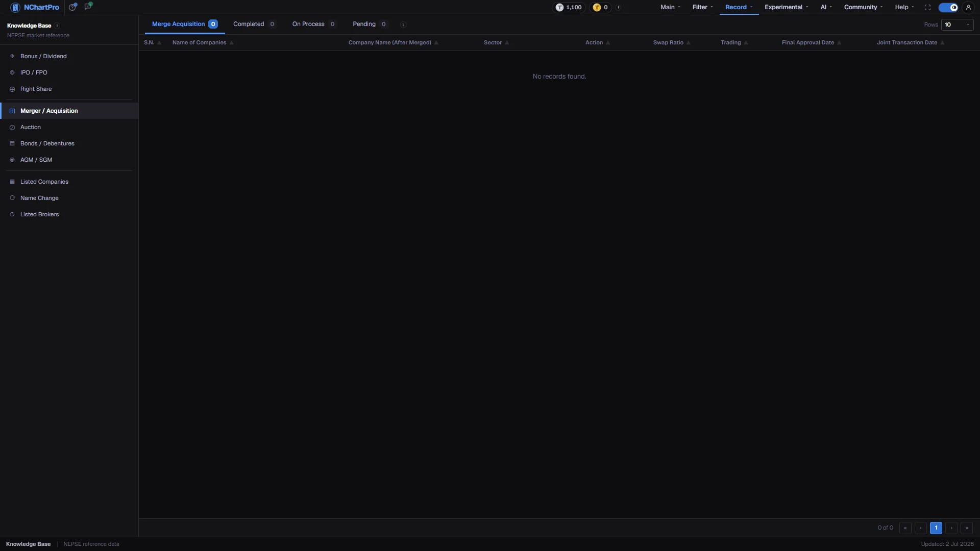Expand the Main menu dropdown
The image size is (980, 551).
(670, 7)
